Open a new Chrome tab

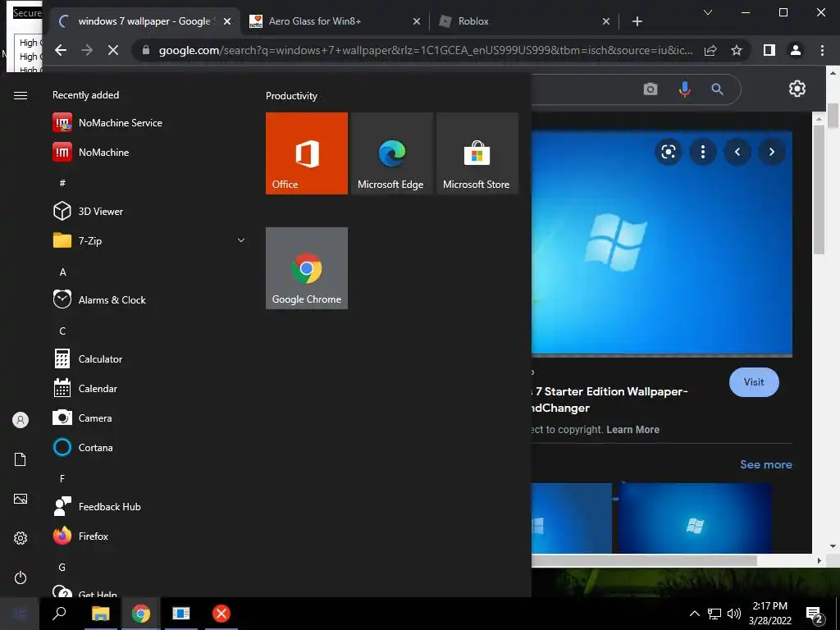point(637,21)
